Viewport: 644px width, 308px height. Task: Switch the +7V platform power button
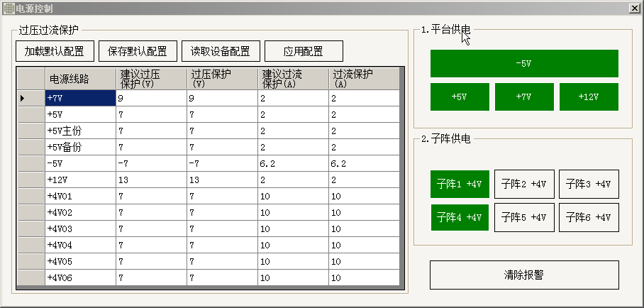click(x=524, y=97)
